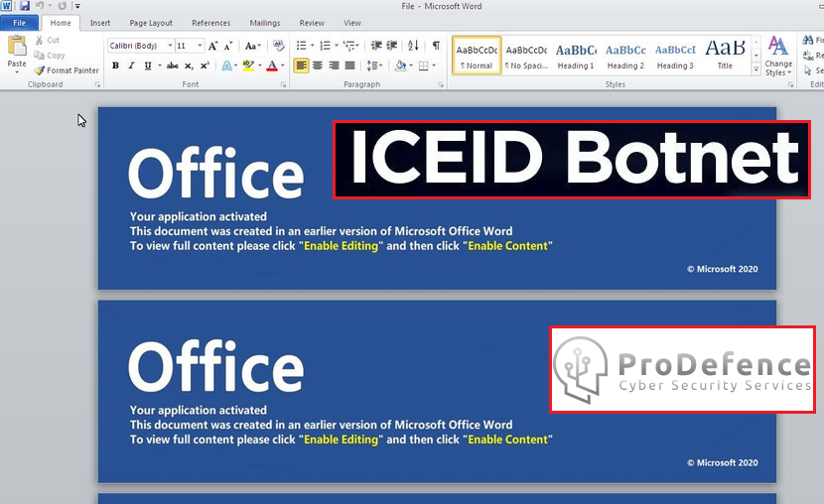Open line spacing options
The height and width of the screenshot is (504, 824).
(374, 65)
